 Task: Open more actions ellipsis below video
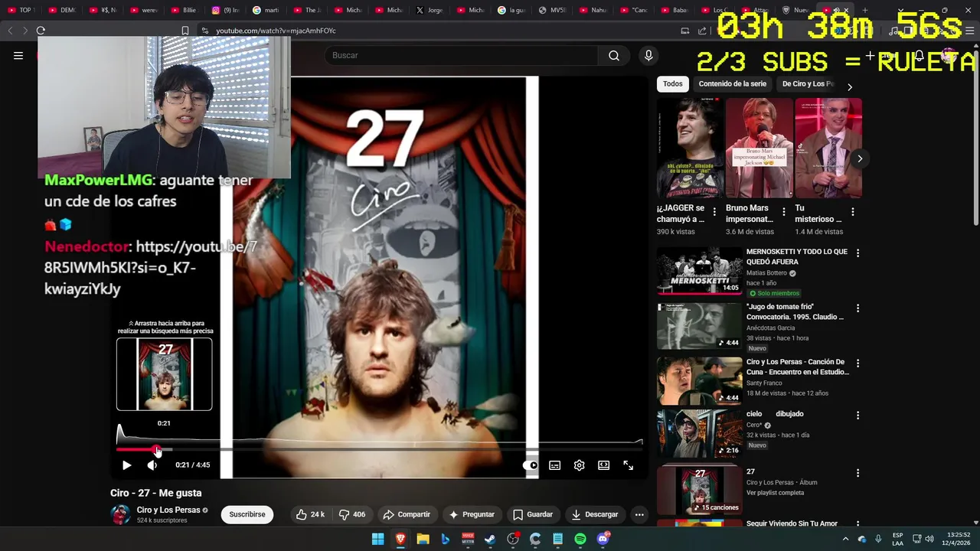639,514
